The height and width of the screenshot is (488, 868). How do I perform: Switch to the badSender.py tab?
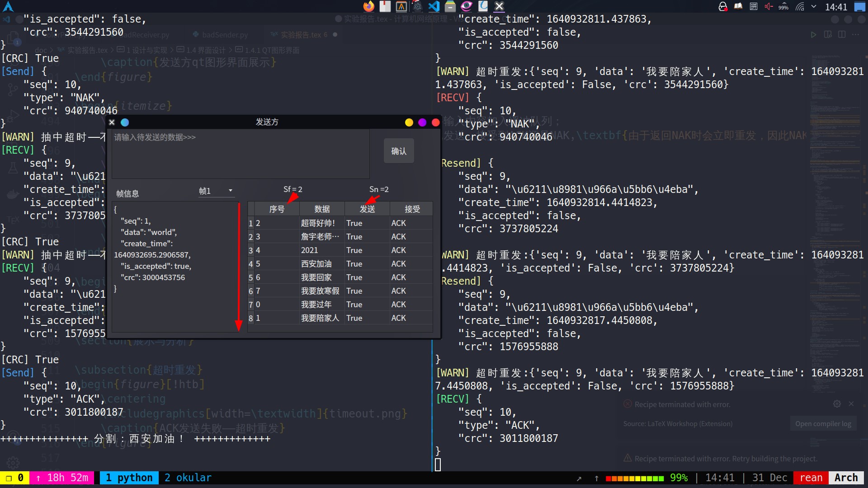click(x=225, y=34)
